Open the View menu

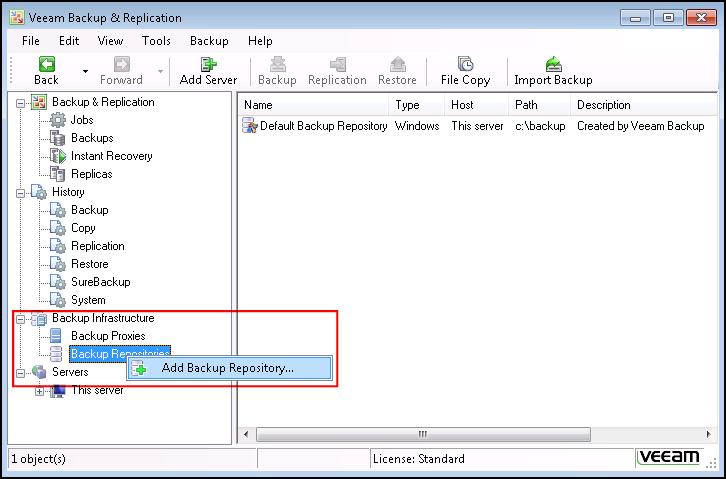[x=110, y=41]
